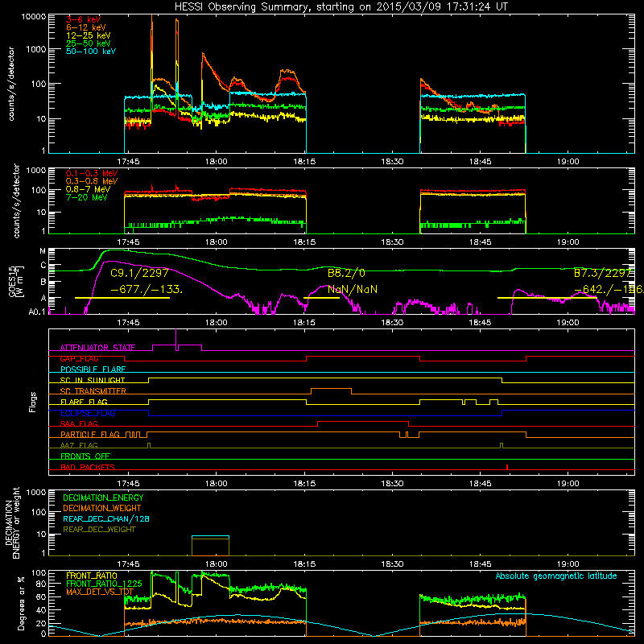The image size is (644, 644).
Task: Click the HESSI Observing Summary title text
Action: coord(341,7)
